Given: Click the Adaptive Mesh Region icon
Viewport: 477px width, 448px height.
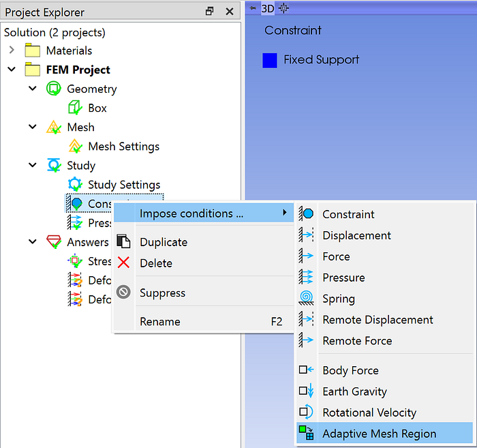Looking at the screenshot, I should [307, 433].
